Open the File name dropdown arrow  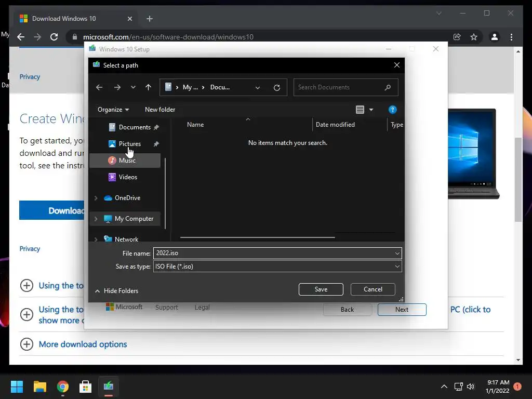(397, 253)
